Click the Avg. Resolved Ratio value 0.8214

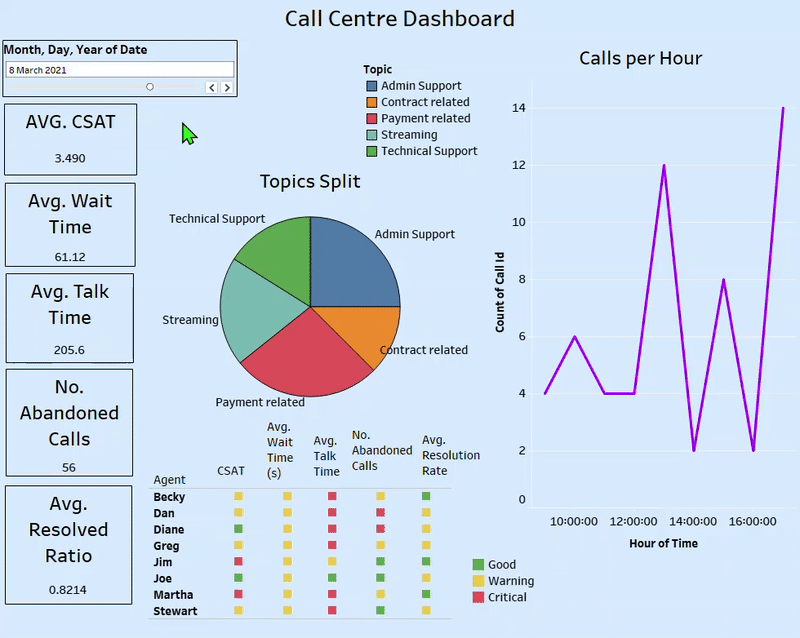tap(67, 590)
